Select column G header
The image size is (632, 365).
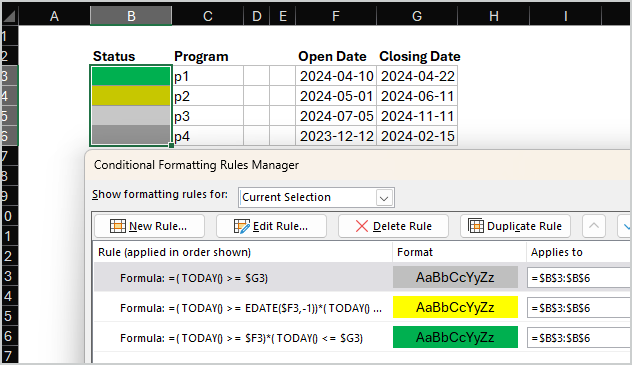417,16
